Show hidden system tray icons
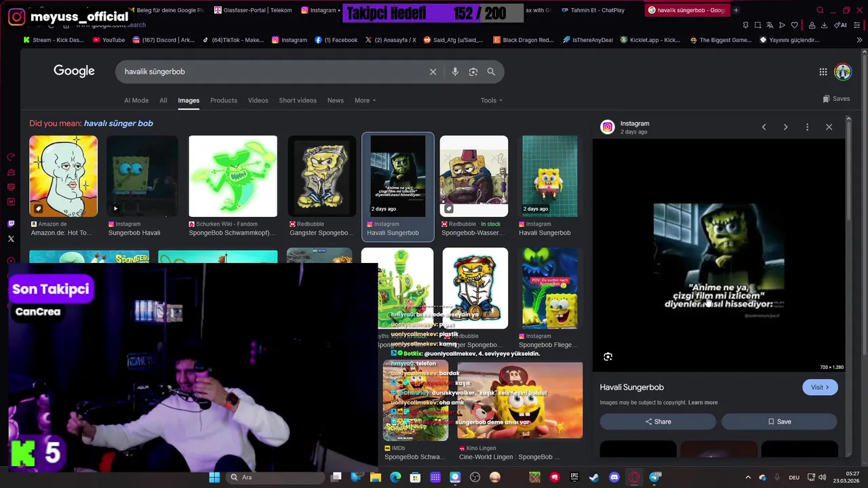Viewport: 868px width, 488px height. pyautogui.click(x=748, y=477)
